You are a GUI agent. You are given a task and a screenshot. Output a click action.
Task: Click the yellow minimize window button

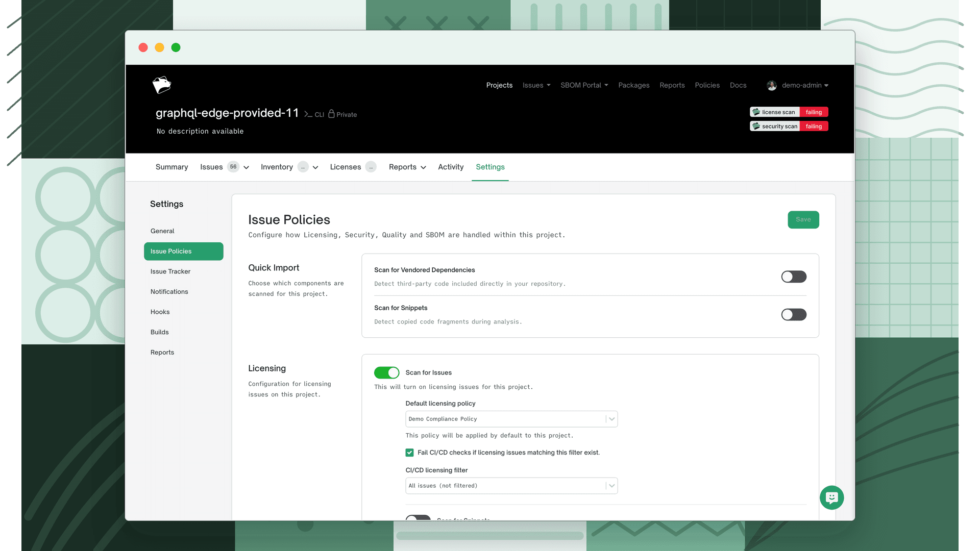(160, 47)
